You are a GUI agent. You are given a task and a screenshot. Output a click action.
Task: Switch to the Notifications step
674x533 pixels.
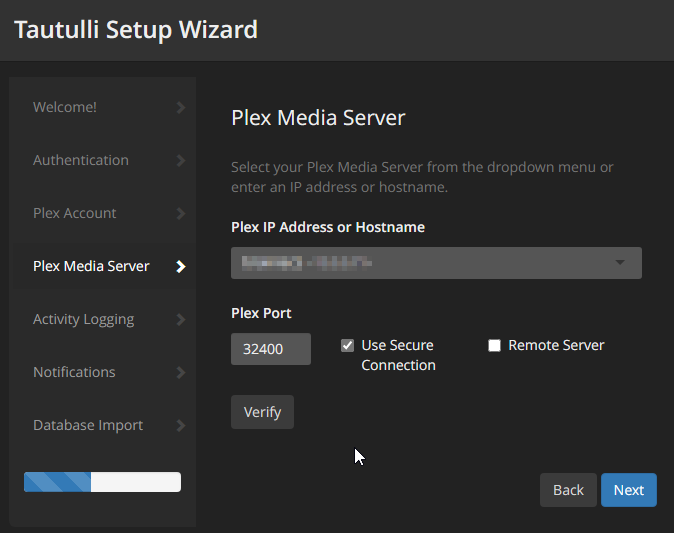(x=103, y=372)
